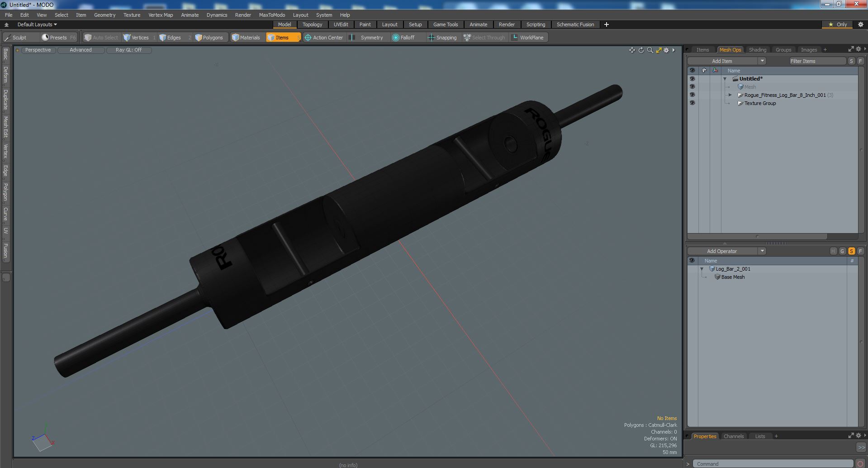
Task: Maximize viewport with the orange arrows icon
Action: click(x=659, y=50)
